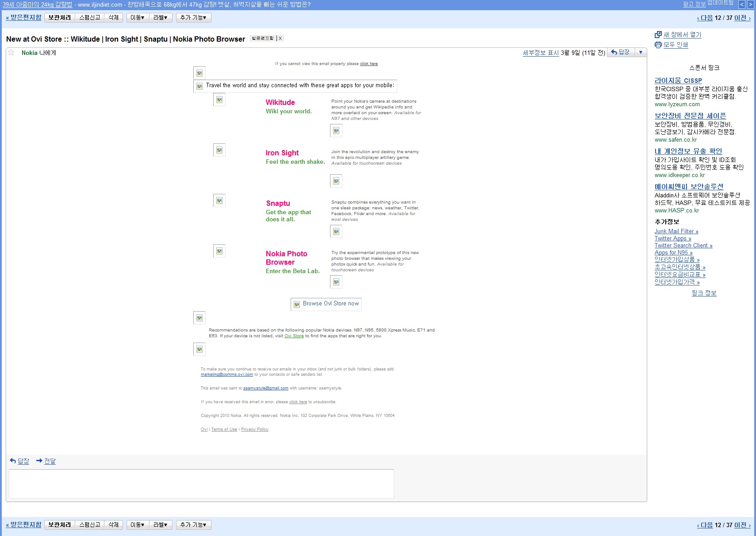
Task: Open the top Labels dropdown
Action: pyautogui.click(x=160, y=18)
